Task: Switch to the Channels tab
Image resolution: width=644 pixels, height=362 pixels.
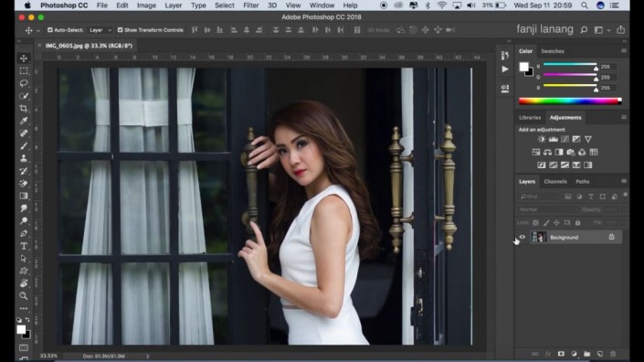Action: (x=555, y=181)
